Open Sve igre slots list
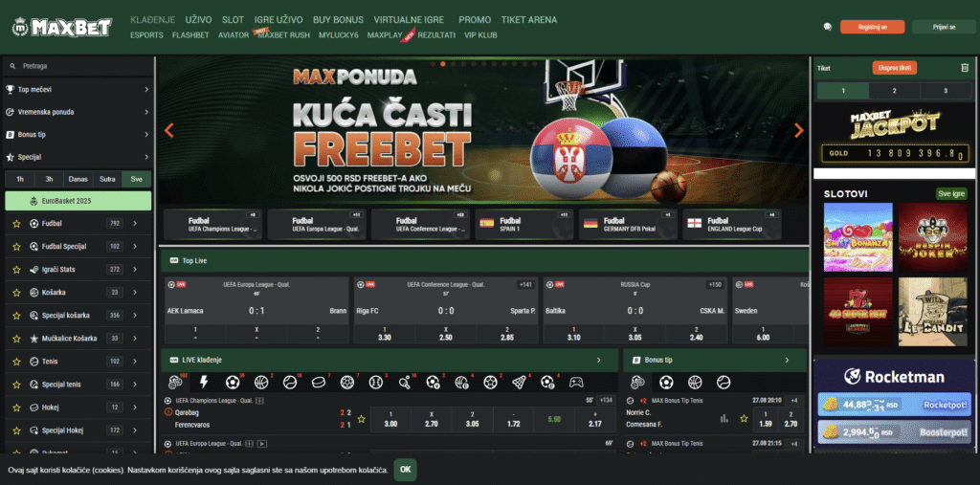The image size is (980, 485). pos(951,194)
